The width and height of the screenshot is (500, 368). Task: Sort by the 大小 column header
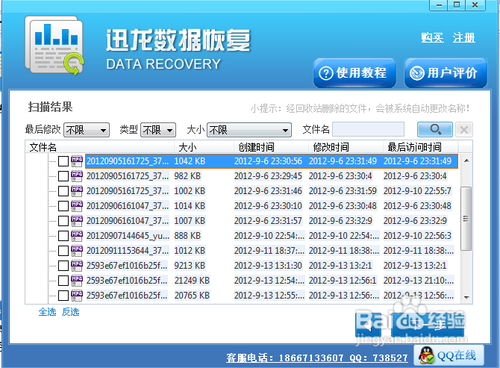coord(204,147)
